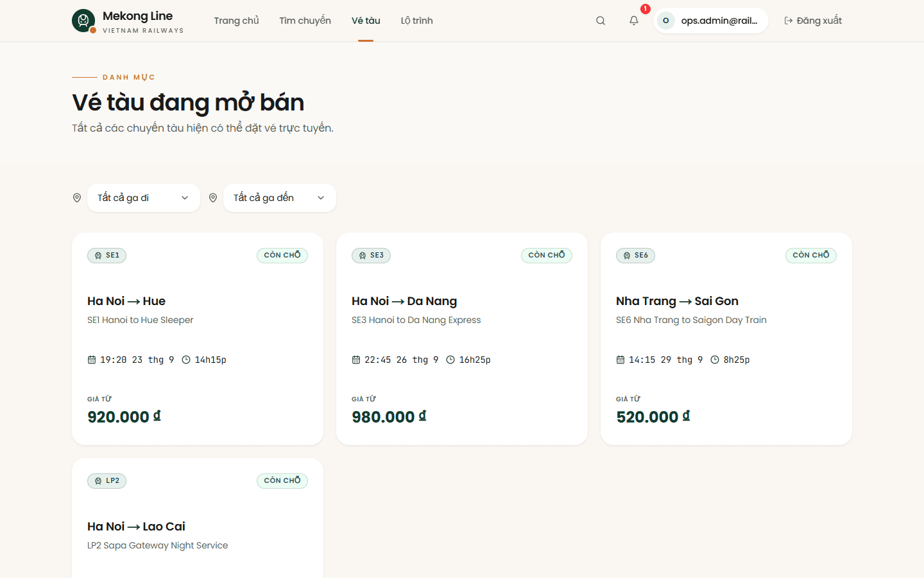Click the LP2 train code badge

(x=107, y=480)
